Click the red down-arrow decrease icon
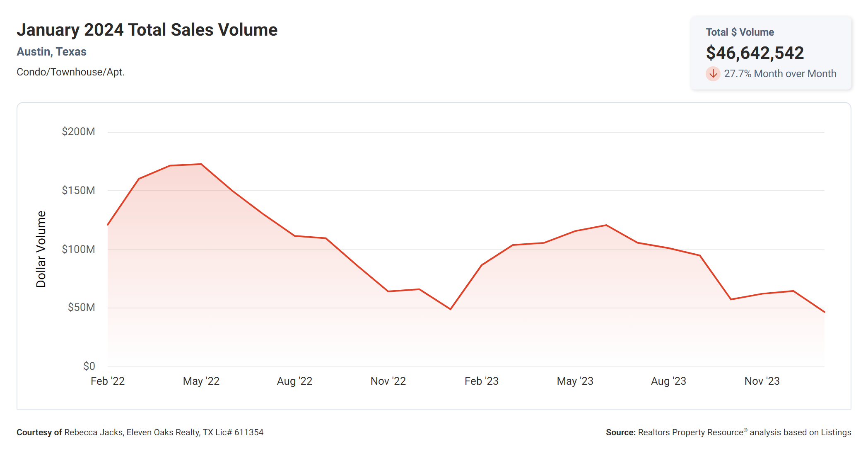The width and height of the screenshot is (868, 456). pyautogui.click(x=713, y=74)
